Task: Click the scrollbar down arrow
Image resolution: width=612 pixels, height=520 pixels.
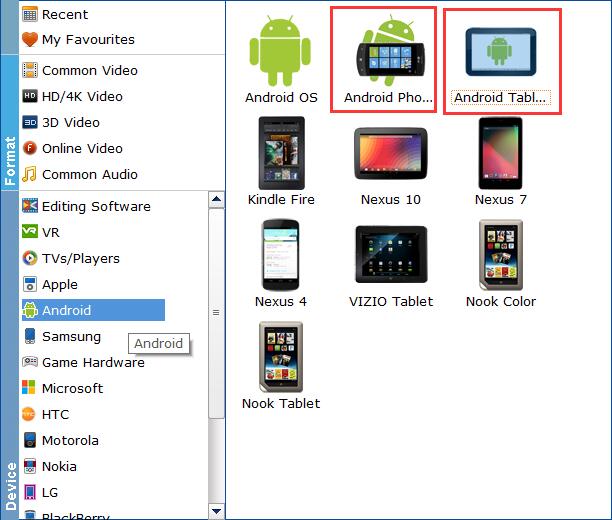Action: click(216, 511)
